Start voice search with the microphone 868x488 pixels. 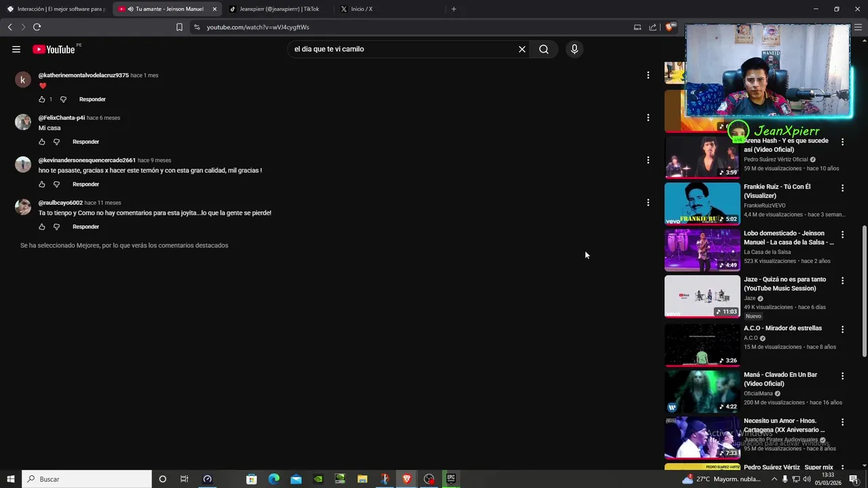[x=574, y=49]
